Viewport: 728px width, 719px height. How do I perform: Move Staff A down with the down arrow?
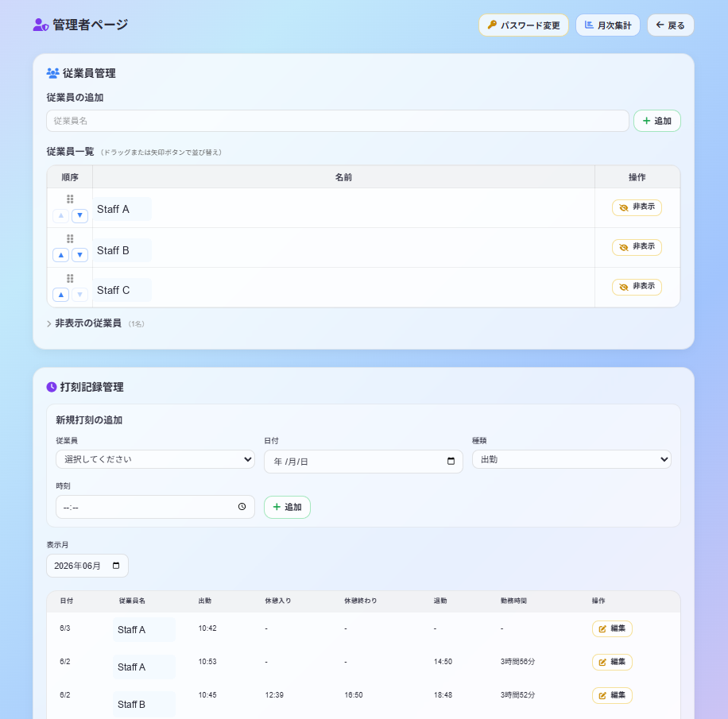coord(79,215)
